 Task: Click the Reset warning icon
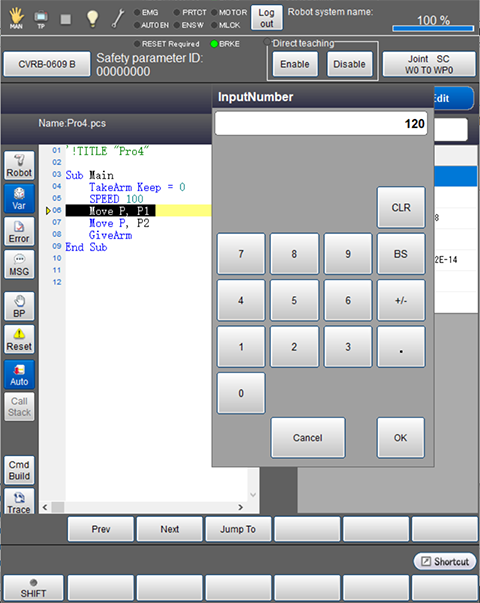pyautogui.click(x=19, y=340)
